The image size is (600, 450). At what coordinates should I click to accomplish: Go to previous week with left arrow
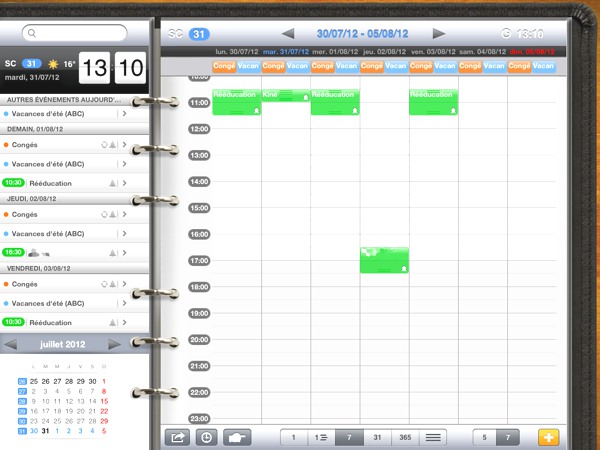coord(288,33)
